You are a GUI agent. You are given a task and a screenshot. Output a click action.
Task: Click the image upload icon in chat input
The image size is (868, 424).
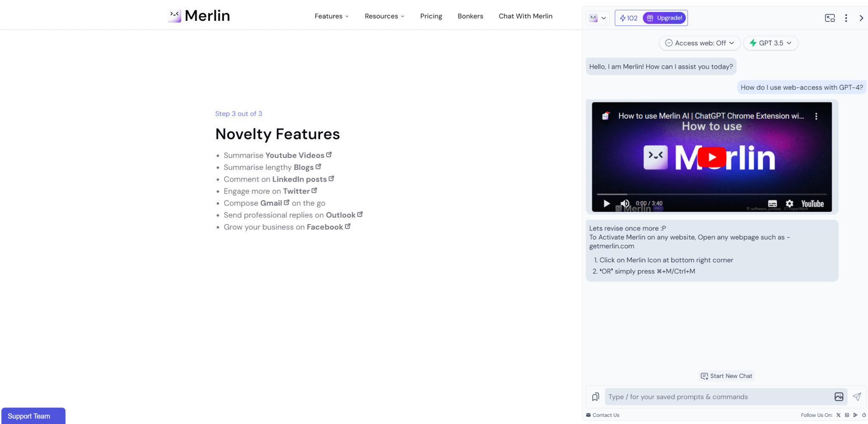838,397
